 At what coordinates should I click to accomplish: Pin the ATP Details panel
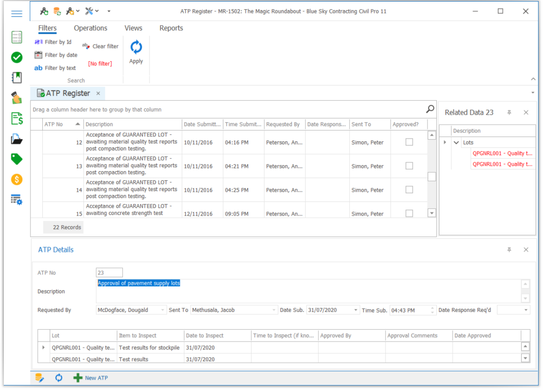[x=509, y=250]
